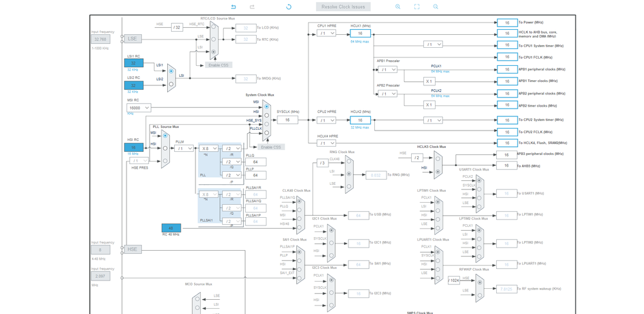Open the MSI RC 16000 frequency dropdown
The width and height of the screenshot is (644, 314).
click(x=139, y=108)
